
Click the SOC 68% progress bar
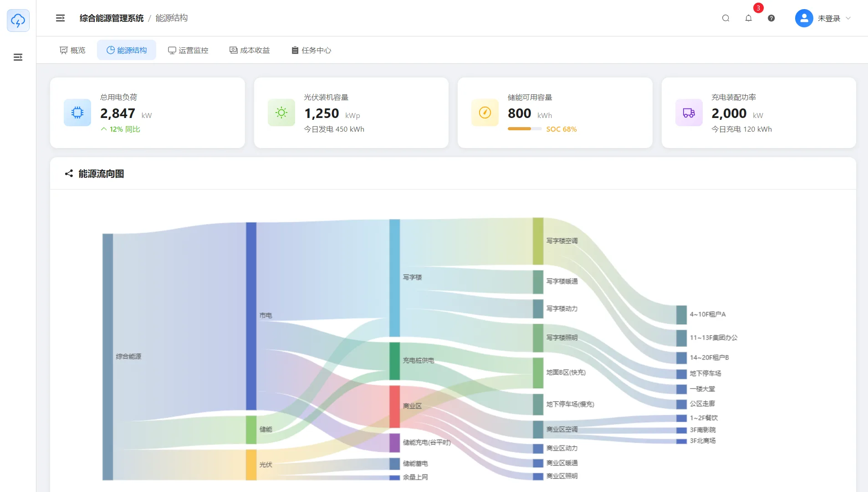point(525,129)
